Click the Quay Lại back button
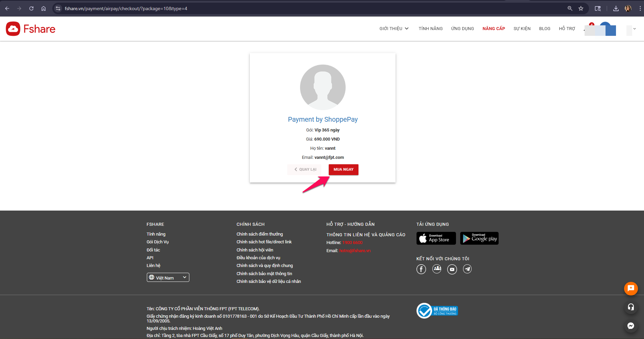644x339 pixels. coord(305,170)
